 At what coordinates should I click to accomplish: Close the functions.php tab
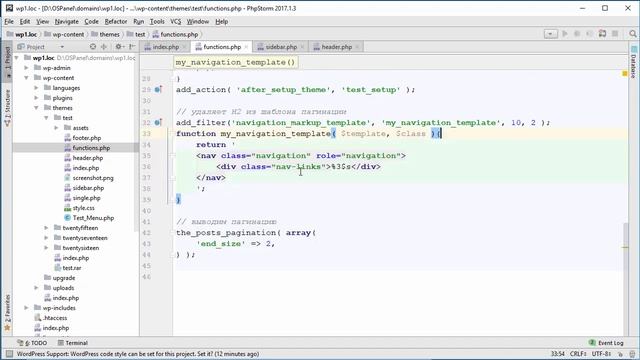coord(246,47)
